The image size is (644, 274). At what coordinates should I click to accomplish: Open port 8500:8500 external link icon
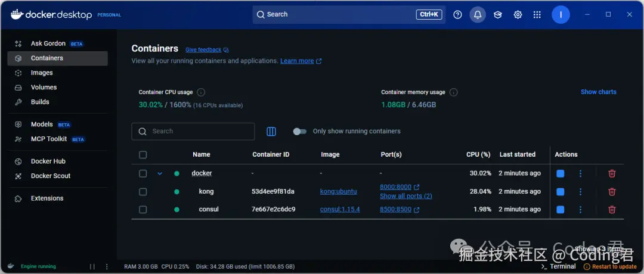tap(416, 210)
